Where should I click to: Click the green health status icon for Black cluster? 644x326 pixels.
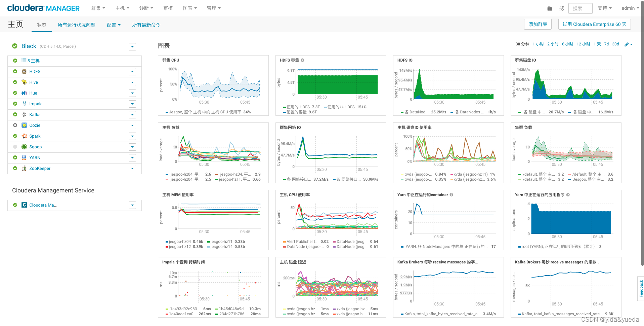click(x=15, y=46)
